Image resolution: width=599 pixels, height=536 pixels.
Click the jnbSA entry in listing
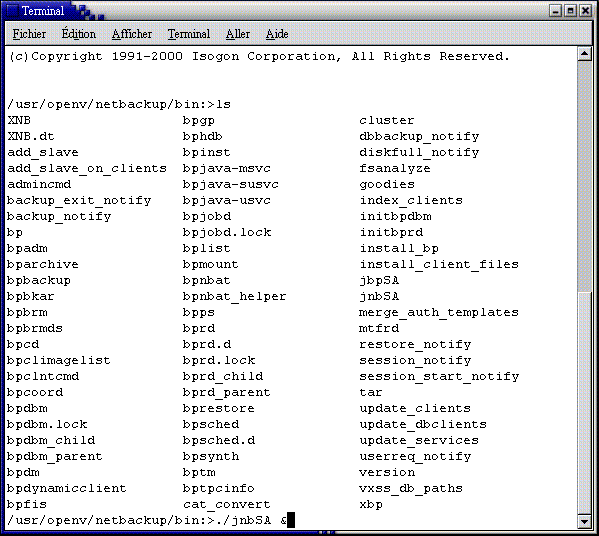[379, 296]
